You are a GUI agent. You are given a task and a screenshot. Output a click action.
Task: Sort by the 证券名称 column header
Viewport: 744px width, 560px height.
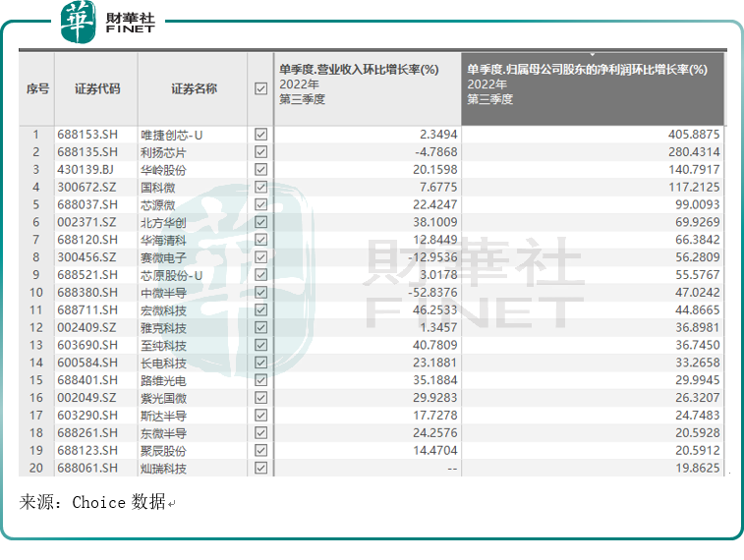[x=194, y=88]
